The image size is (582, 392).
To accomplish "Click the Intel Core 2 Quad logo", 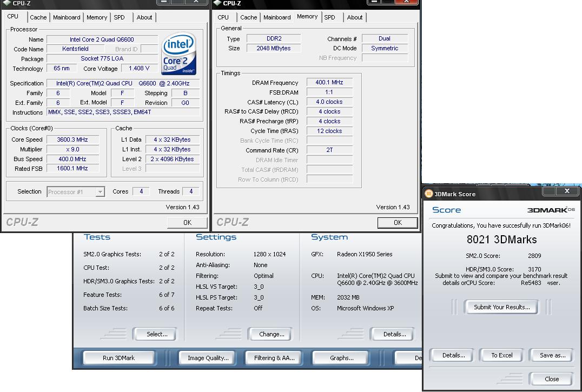I will coord(180,54).
